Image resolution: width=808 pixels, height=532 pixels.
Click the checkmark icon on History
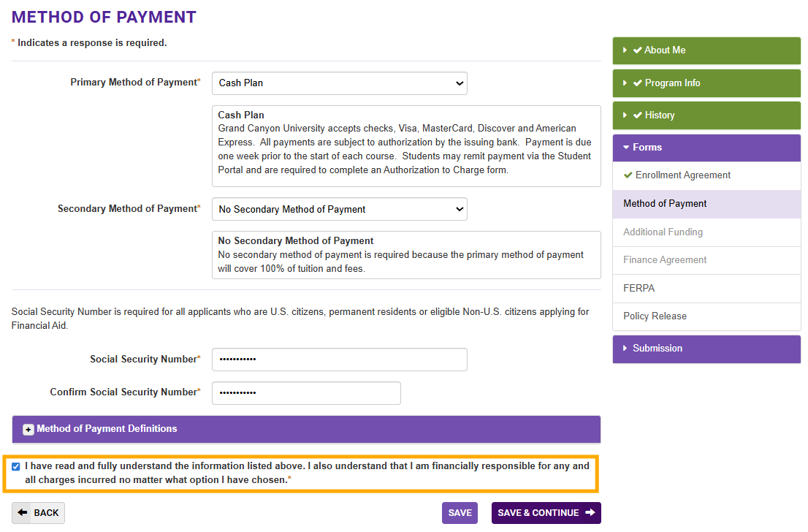pyautogui.click(x=637, y=115)
